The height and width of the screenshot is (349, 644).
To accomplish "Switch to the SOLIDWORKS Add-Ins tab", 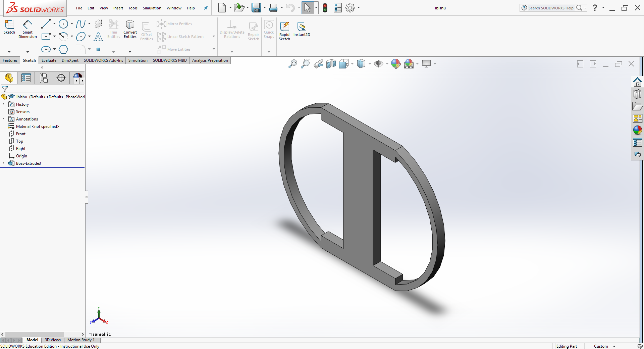I will pos(103,60).
